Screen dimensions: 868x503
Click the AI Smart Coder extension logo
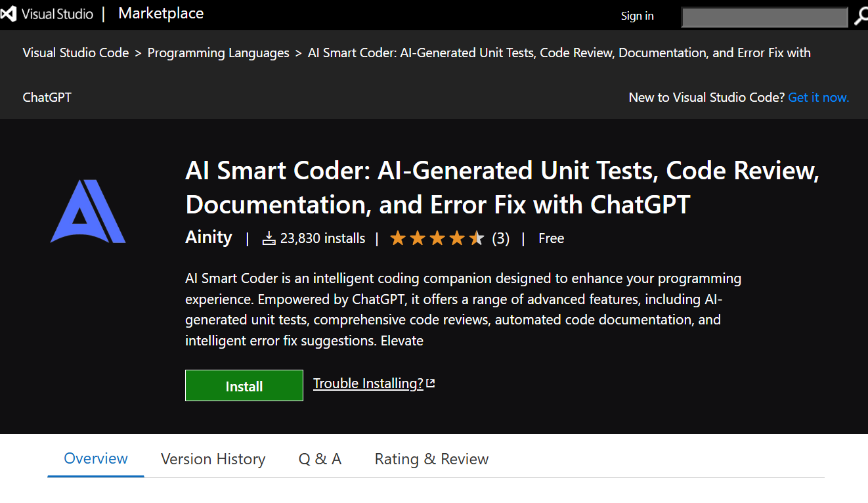[88, 211]
